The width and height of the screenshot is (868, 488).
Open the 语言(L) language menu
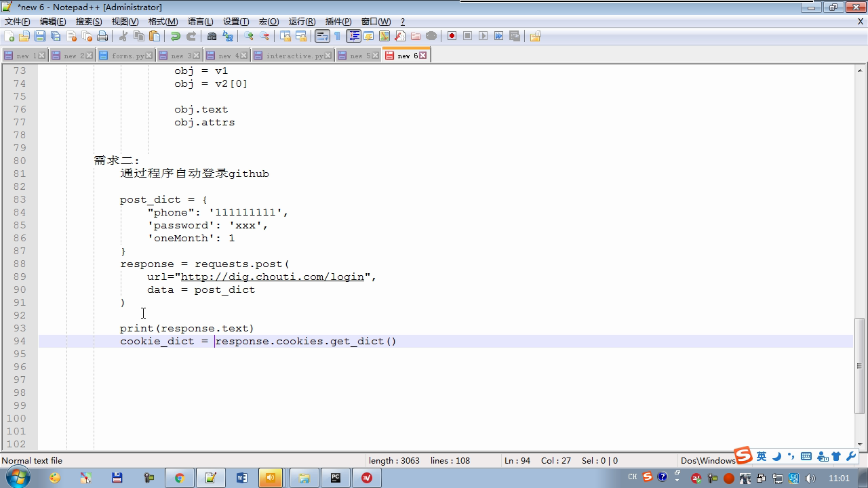pyautogui.click(x=200, y=22)
